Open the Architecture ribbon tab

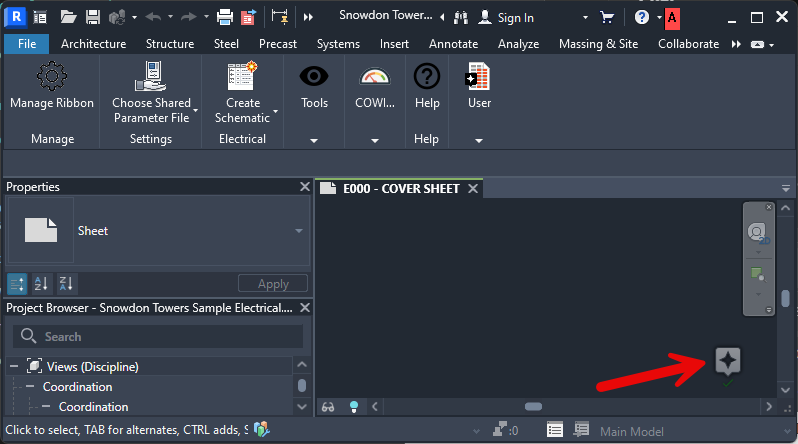tap(93, 44)
